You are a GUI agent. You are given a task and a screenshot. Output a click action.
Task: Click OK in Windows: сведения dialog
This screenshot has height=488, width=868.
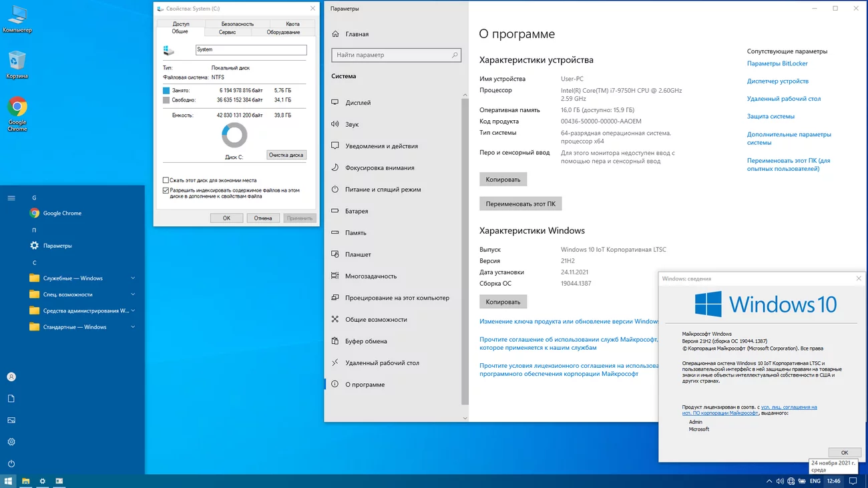pos(845,453)
